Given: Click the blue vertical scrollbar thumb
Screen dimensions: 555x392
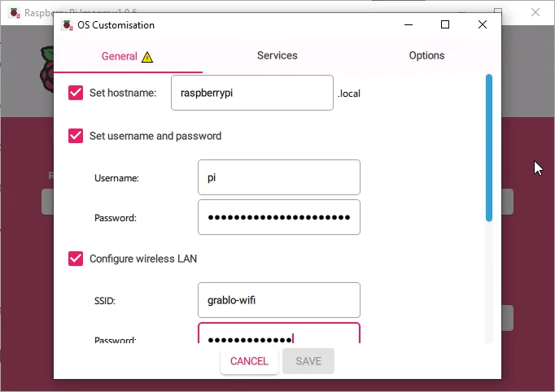Looking at the screenshot, I should click(x=489, y=148).
